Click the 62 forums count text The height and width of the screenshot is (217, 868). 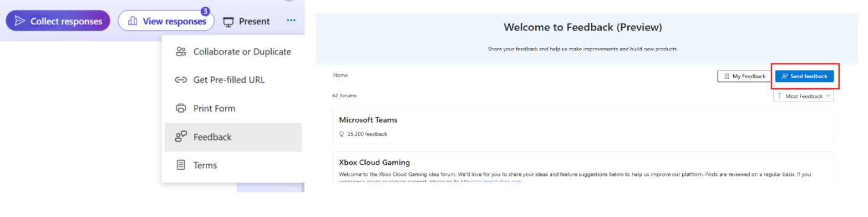pos(344,95)
